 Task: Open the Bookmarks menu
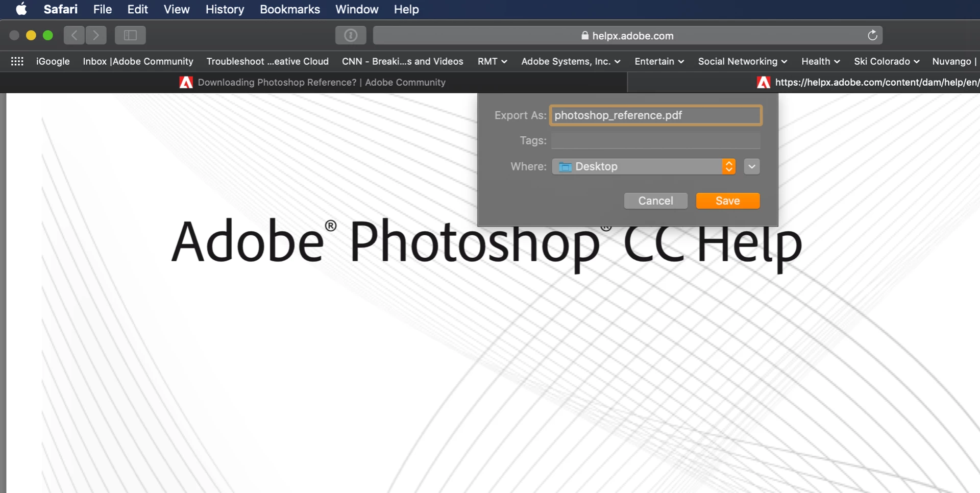coord(289,9)
